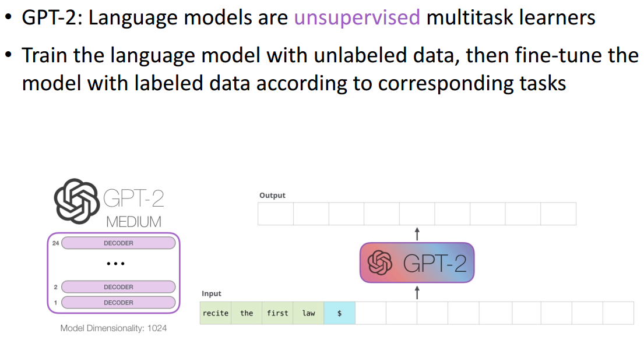Click the arrow from Input up to GPT-2
The height and width of the screenshot is (344, 644).
click(x=417, y=292)
